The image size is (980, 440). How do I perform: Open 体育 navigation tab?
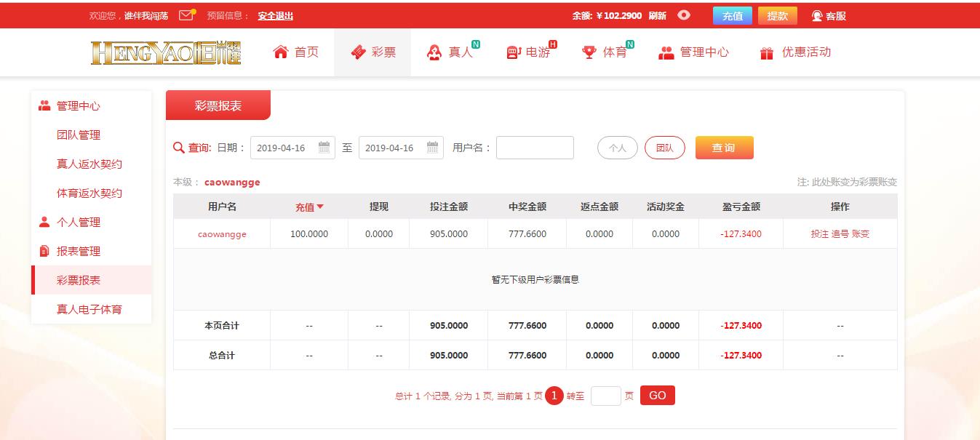[607, 52]
